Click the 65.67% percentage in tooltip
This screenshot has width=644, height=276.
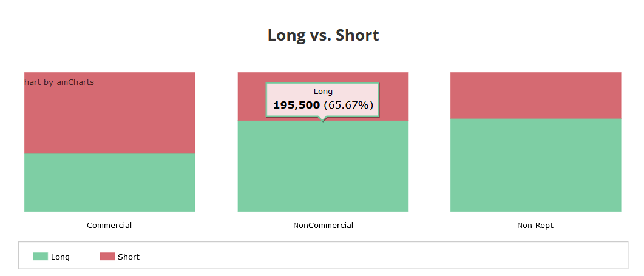(x=348, y=105)
